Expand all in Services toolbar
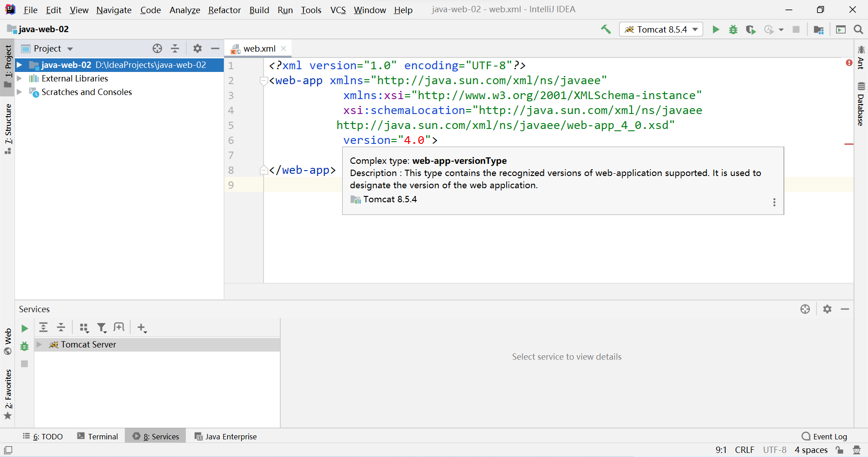 [43, 327]
